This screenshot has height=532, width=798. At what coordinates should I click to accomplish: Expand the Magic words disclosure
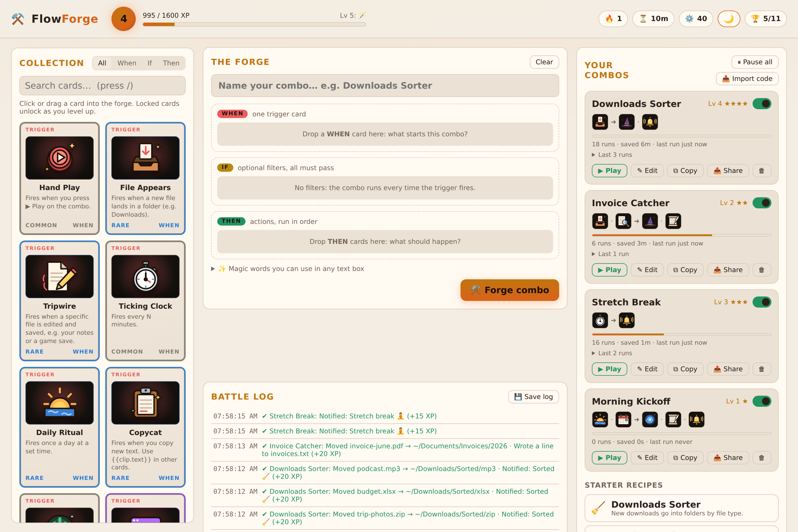pos(288,269)
